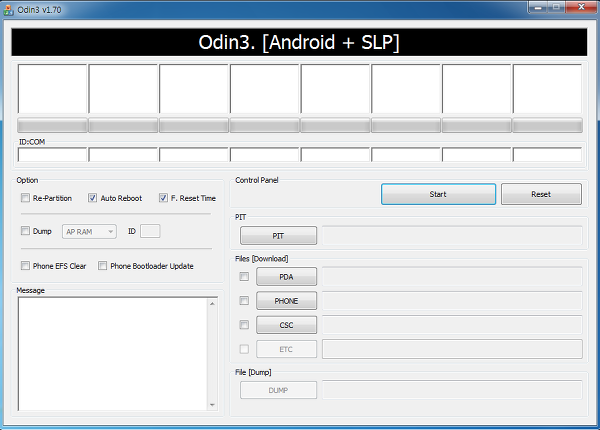This screenshot has height=430, width=600.
Task: Open the AP RAM dropdown
Action: point(89,231)
